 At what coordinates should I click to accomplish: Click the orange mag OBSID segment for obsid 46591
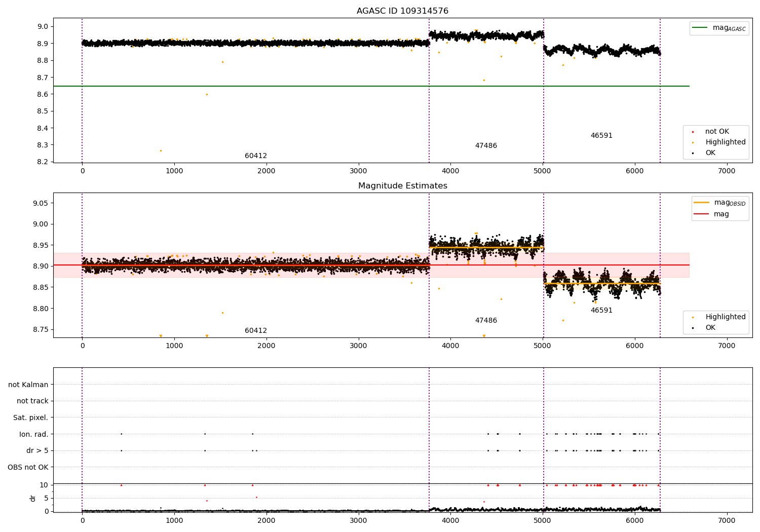click(x=602, y=283)
